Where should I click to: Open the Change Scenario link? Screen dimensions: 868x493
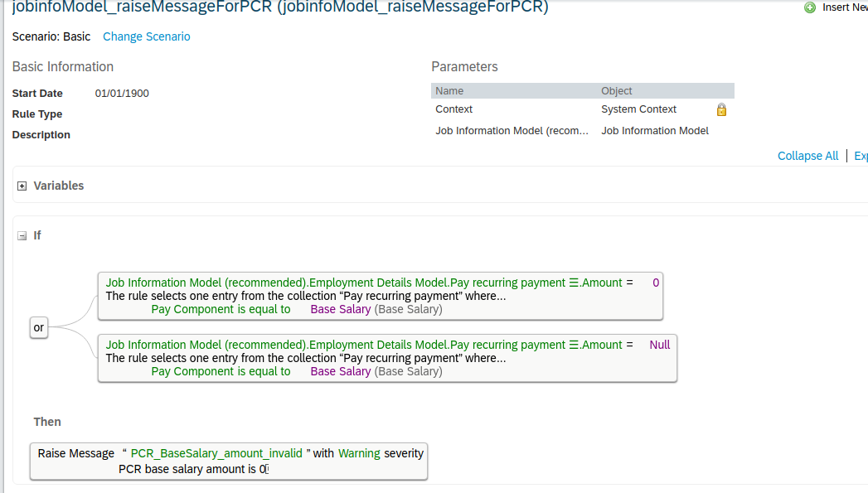(146, 36)
